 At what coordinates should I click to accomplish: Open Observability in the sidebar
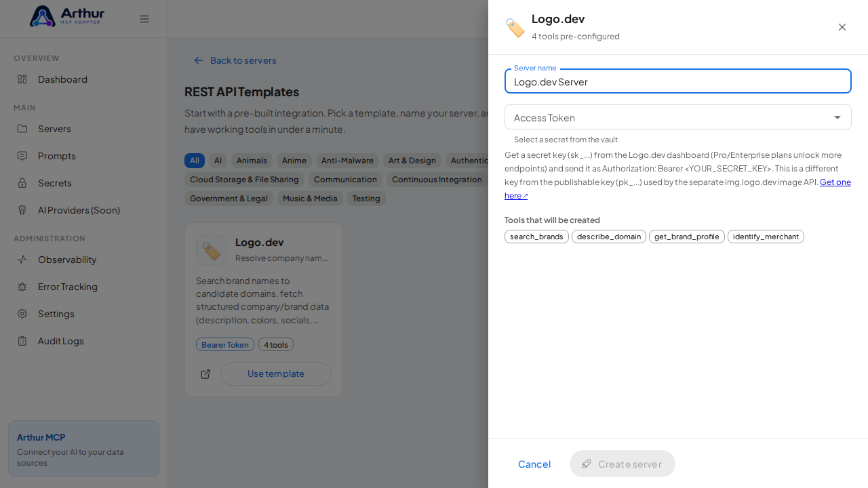84,260
